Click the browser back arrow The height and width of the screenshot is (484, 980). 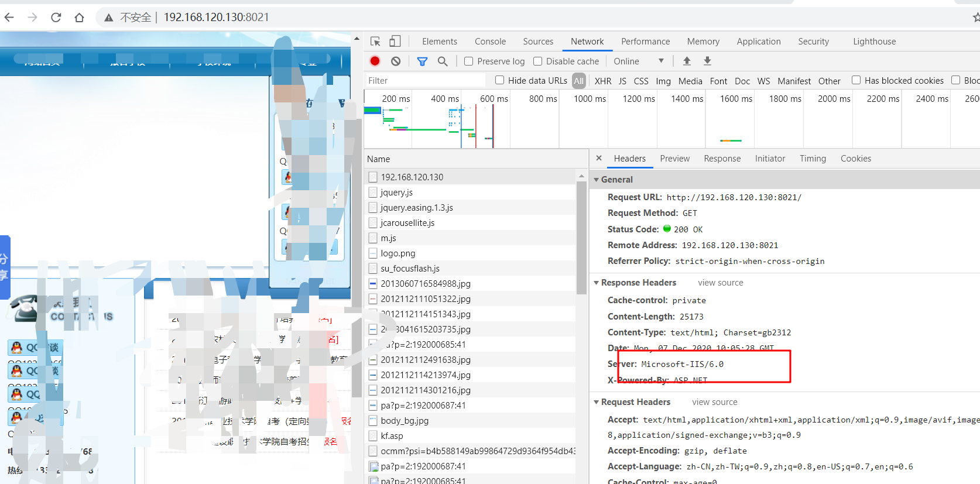[x=9, y=18]
